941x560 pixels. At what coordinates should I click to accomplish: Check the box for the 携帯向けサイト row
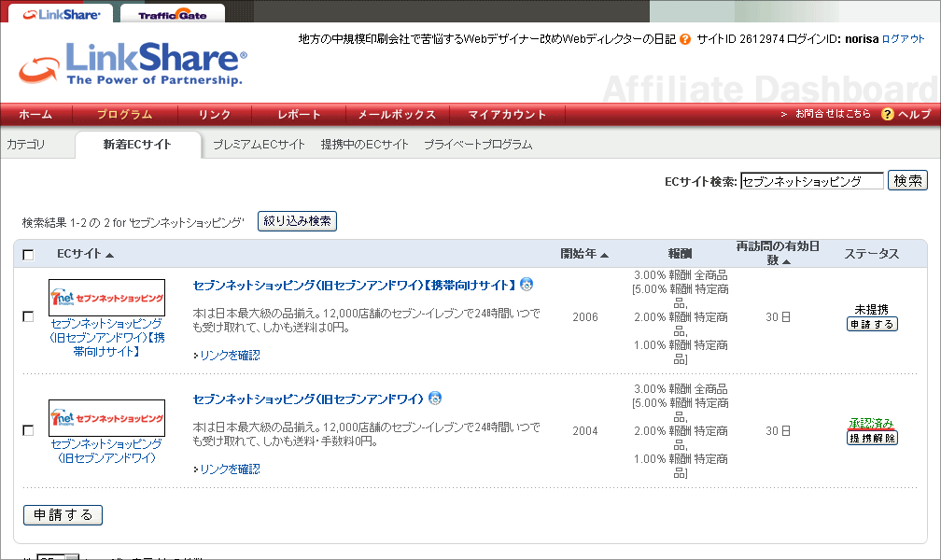click(x=28, y=316)
